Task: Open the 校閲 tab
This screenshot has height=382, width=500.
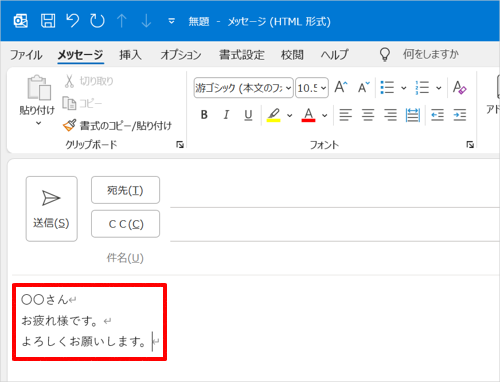Action: [x=292, y=55]
